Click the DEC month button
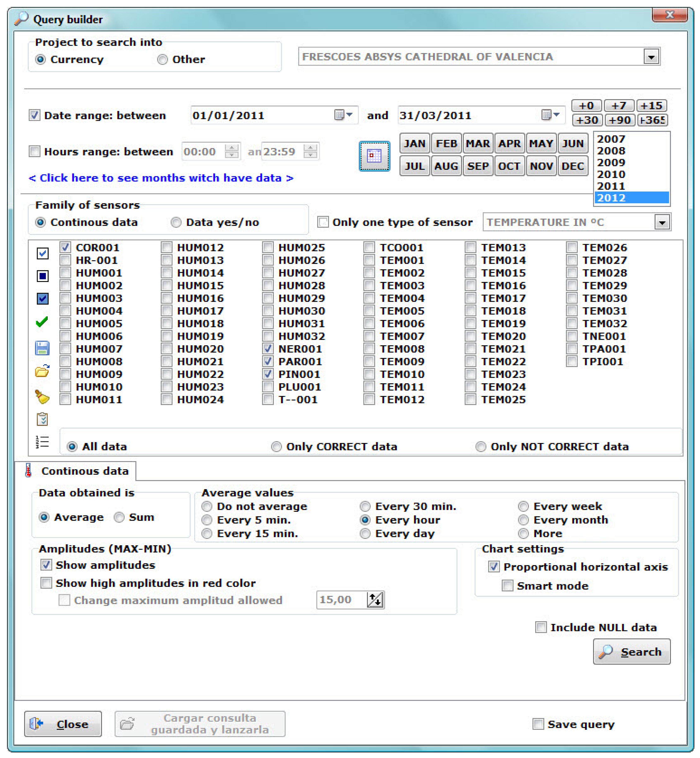 pyautogui.click(x=573, y=166)
